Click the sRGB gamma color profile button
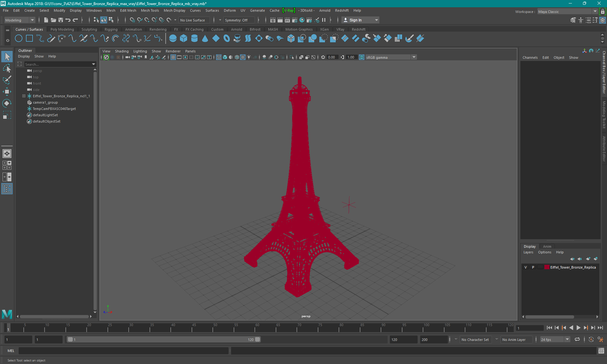 [x=386, y=57]
